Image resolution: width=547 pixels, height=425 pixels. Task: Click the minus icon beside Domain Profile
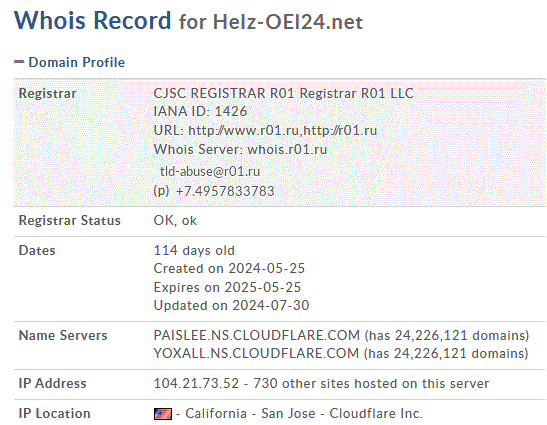19,62
